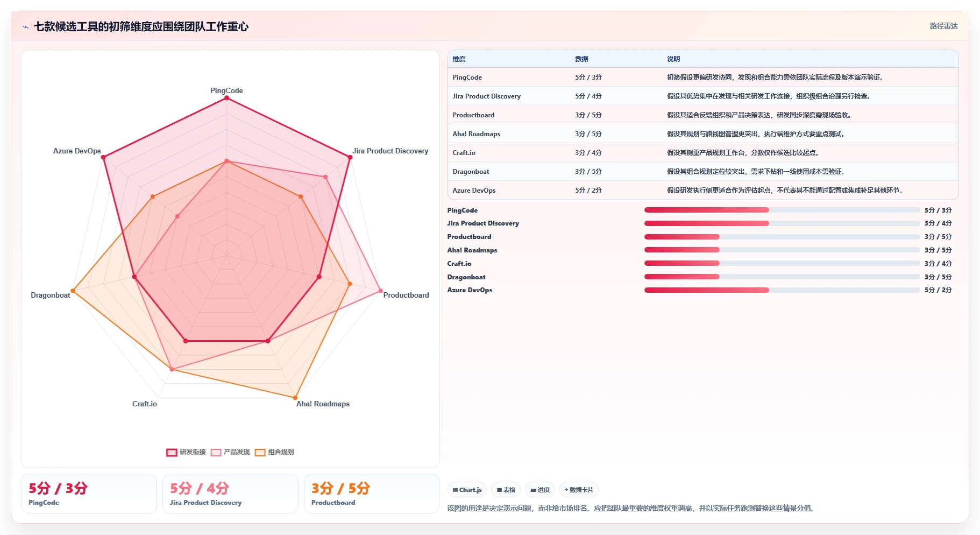Click the Aha! Roadmaps progress bar
The width and height of the screenshot is (980, 535).
point(782,250)
